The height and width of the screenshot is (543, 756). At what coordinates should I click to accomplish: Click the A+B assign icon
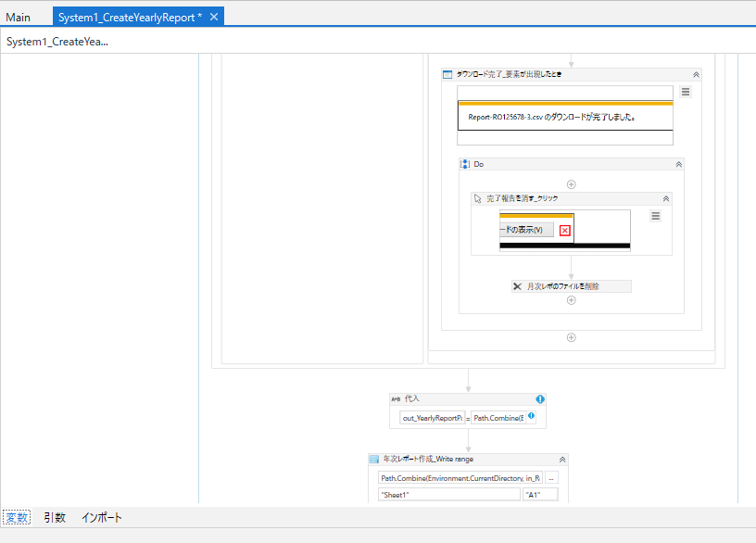pos(396,398)
